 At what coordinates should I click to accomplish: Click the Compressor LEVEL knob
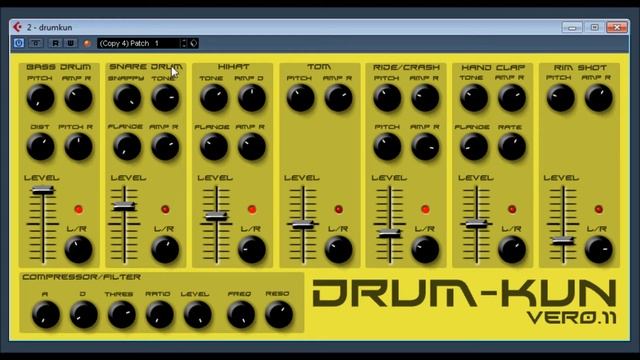coord(198,315)
